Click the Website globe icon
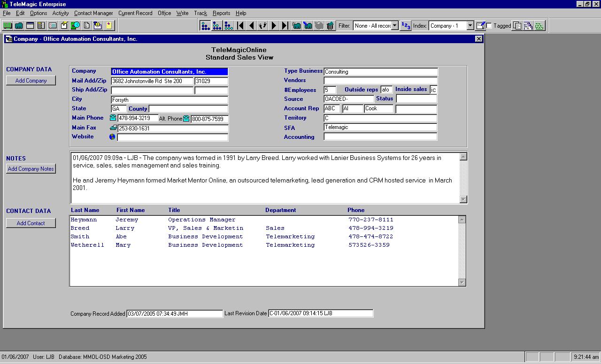 click(112, 137)
